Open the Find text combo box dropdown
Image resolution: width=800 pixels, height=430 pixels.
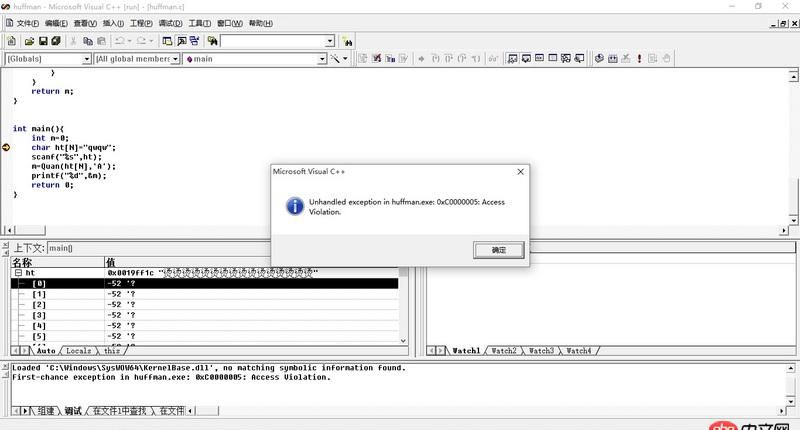pos(330,41)
